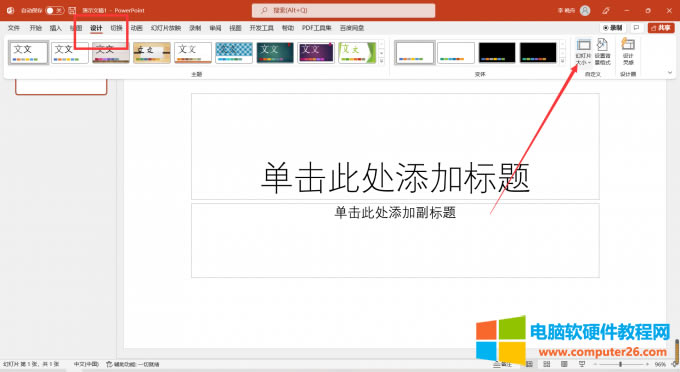Viewport: 680px width, 372px height.
Task: Click the pen/ink icon in title bar
Action: pyautogui.click(x=606, y=10)
